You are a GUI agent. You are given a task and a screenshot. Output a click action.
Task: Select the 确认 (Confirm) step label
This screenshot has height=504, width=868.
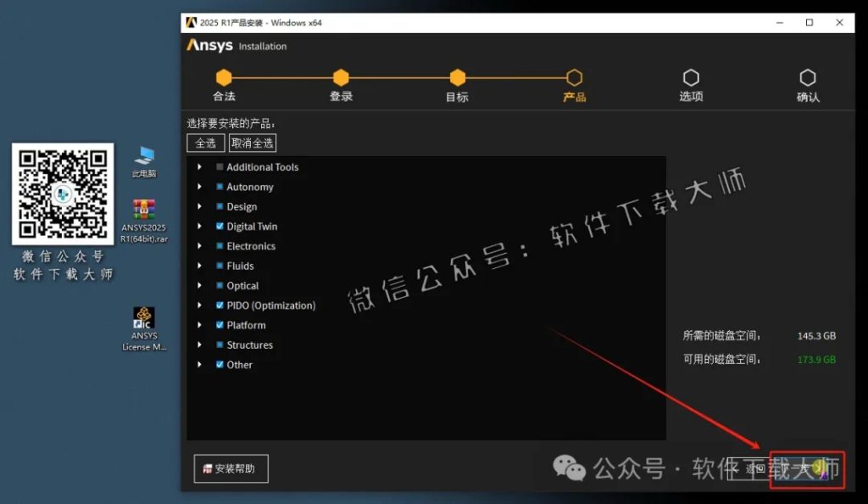click(808, 98)
